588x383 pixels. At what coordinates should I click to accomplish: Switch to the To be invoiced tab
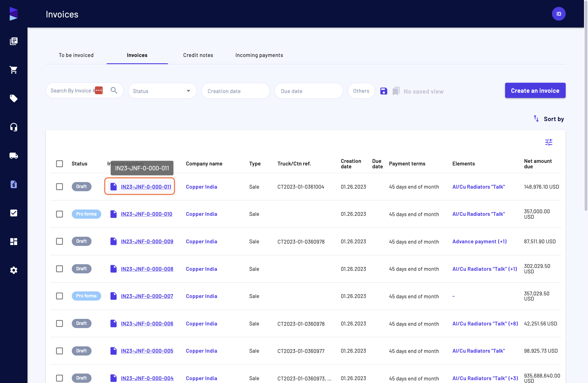(76, 55)
